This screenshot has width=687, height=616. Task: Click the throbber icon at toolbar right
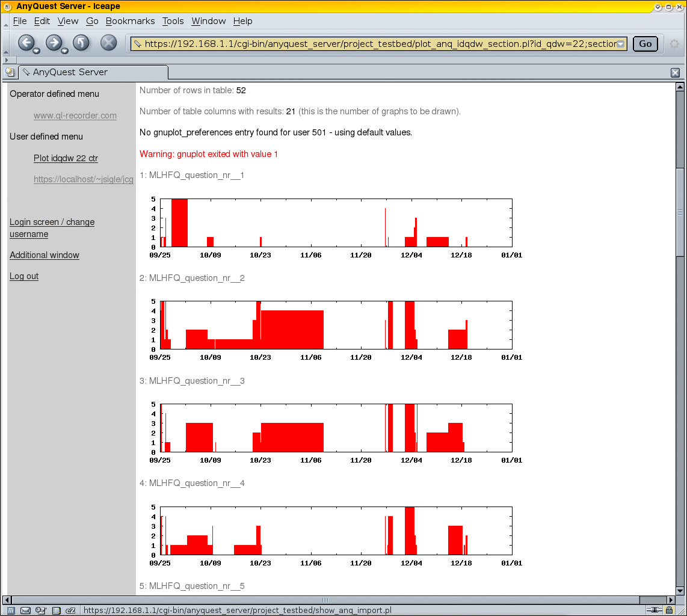pyautogui.click(x=674, y=44)
